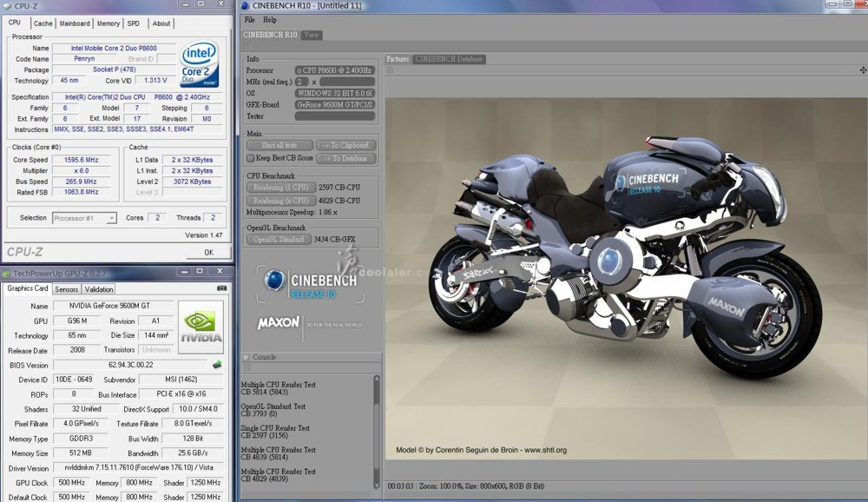868x502 pixels.
Task: Click the console vertical scrollbar
Action: point(377,431)
